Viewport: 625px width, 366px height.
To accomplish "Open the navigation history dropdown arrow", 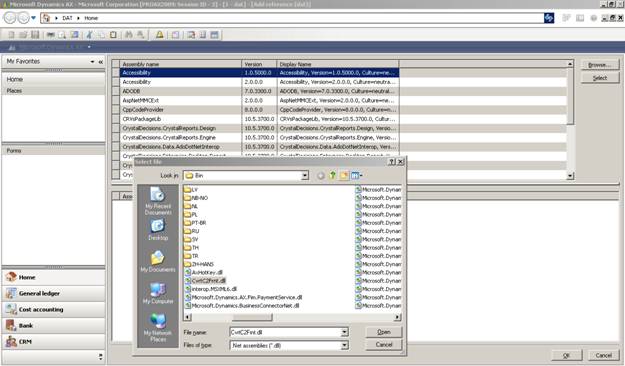I will click(x=33, y=18).
